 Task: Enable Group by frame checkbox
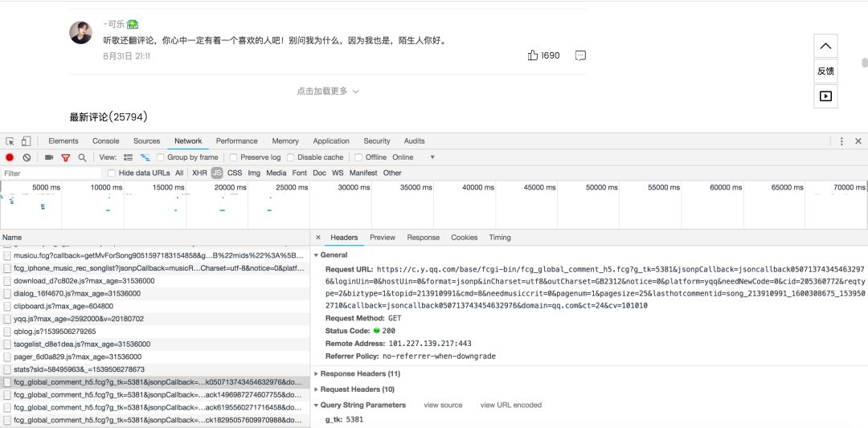pos(161,157)
